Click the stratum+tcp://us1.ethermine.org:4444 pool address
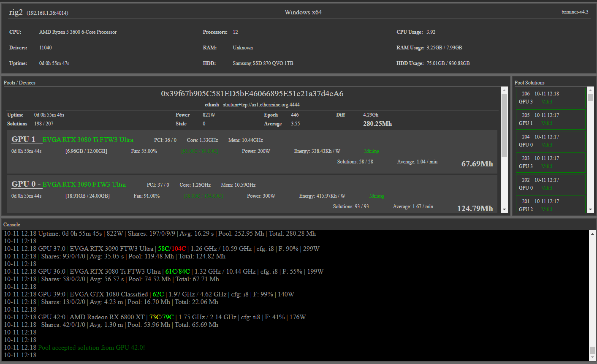The image size is (597, 364). coord(261,105)
